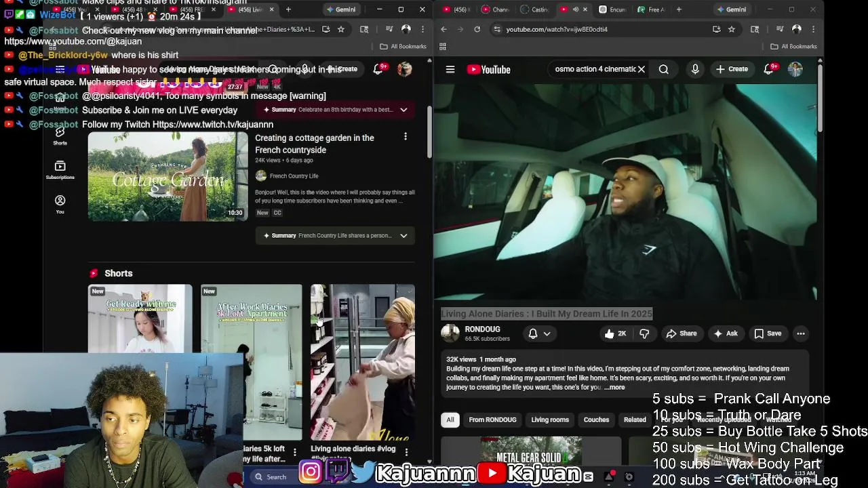Open a new tab in the left browser window
The width and height of the screenshot is (868, 488).
click(288, 9)
